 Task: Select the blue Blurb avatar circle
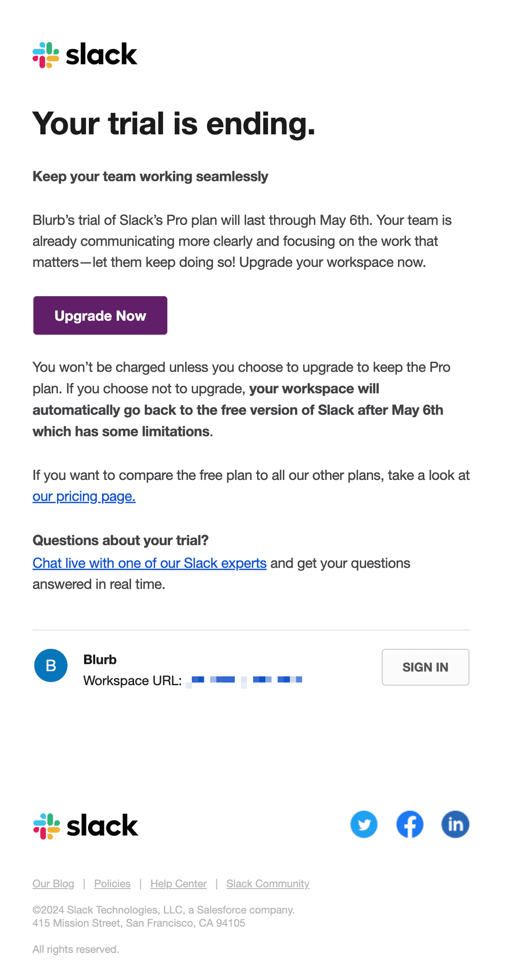point(50,665)
